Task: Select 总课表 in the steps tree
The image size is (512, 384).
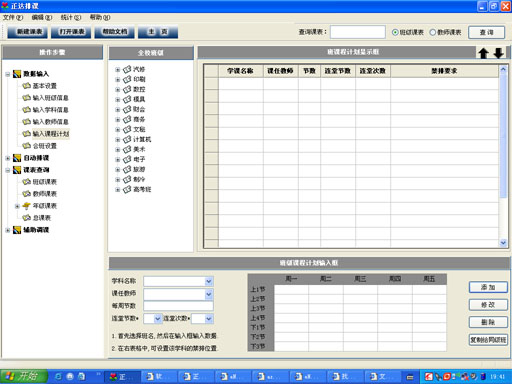Action: point(42,218)
